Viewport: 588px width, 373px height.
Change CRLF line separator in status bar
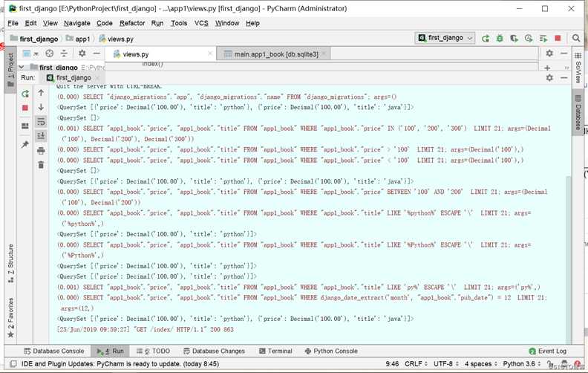click(416, 363)
